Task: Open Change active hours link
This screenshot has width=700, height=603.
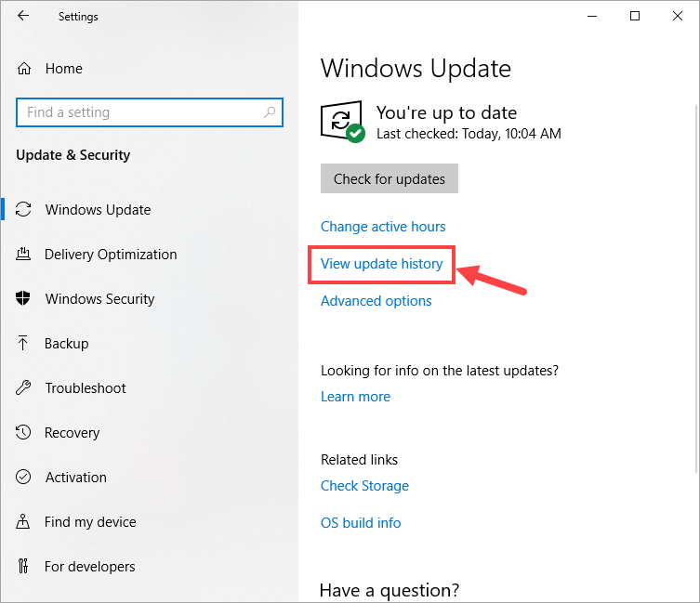Action: click(x=383, y=227)
